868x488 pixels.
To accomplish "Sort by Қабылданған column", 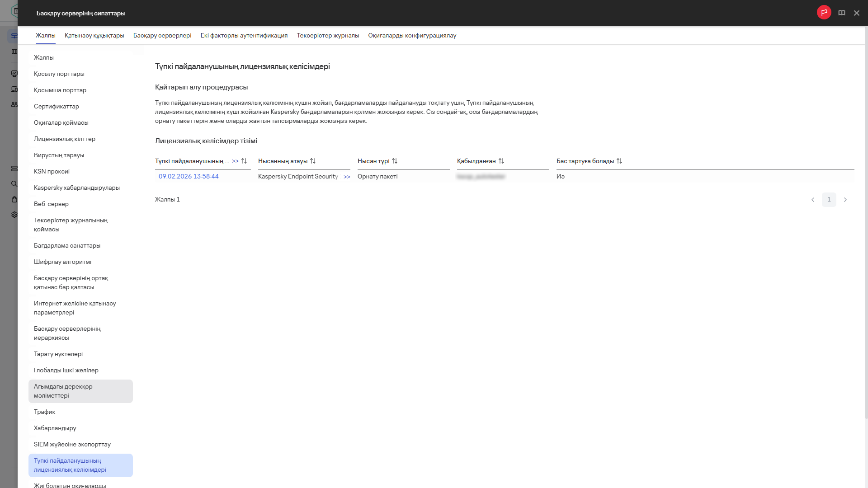I will (501, 161).
